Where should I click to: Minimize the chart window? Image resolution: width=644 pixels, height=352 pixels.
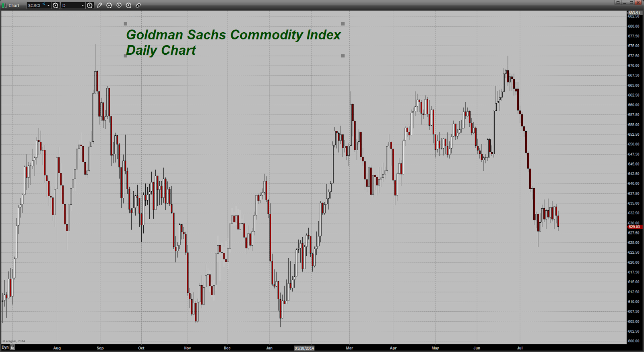tap(625, 2)
